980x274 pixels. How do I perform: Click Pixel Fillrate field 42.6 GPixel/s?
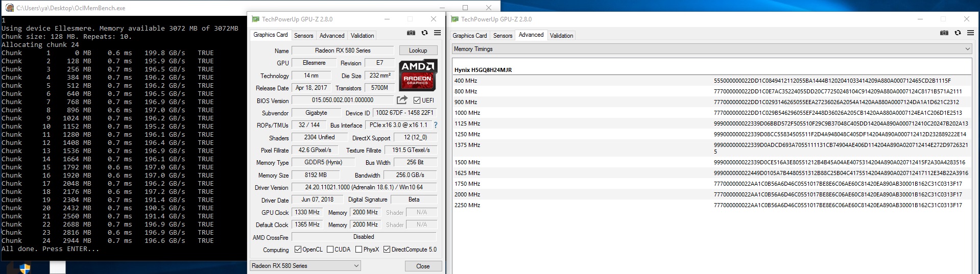(x=315, y=150)
